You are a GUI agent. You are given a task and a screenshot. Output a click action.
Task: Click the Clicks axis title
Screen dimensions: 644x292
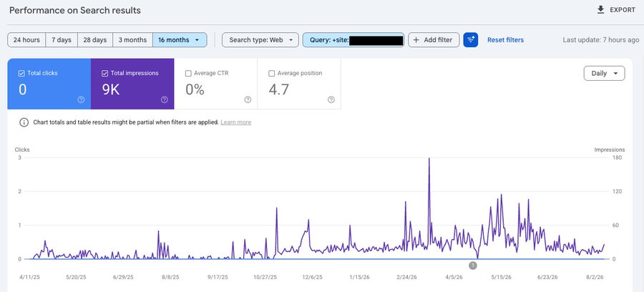click(x=22, y=150)
